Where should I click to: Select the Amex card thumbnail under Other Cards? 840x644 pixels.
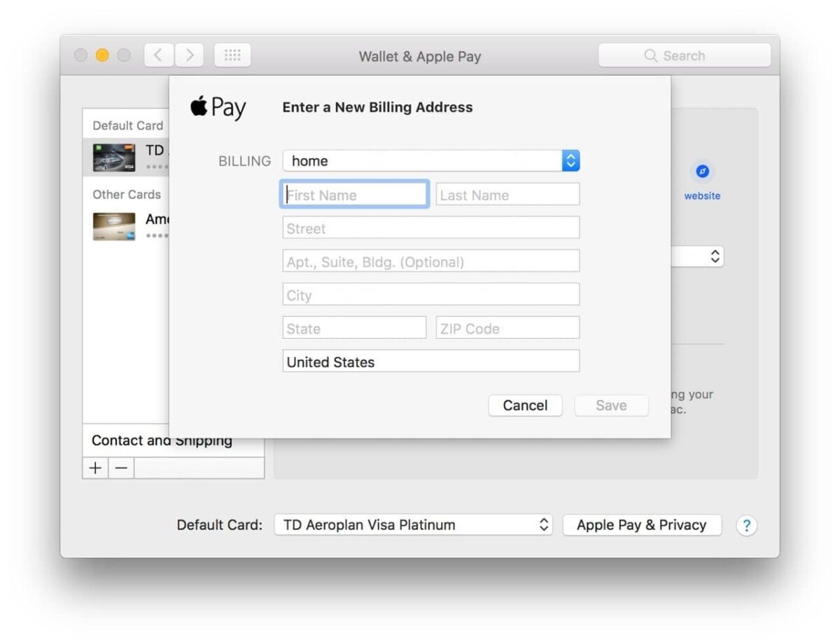tap(114, 226)
